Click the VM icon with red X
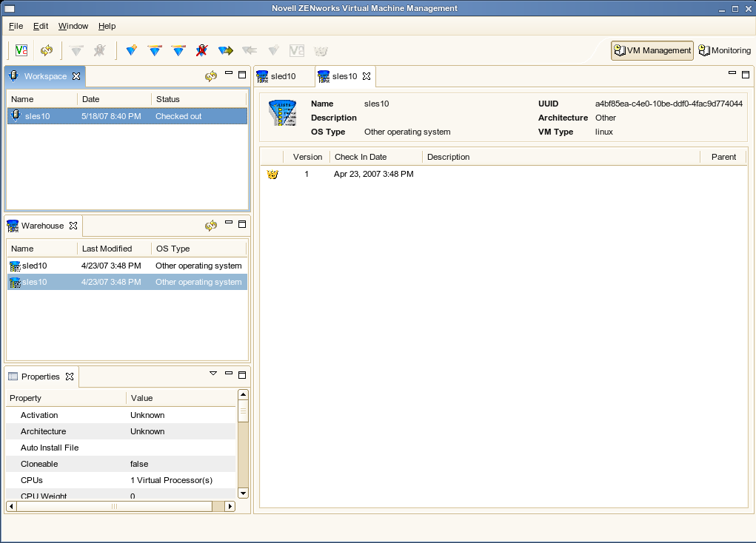 (201, 50)
